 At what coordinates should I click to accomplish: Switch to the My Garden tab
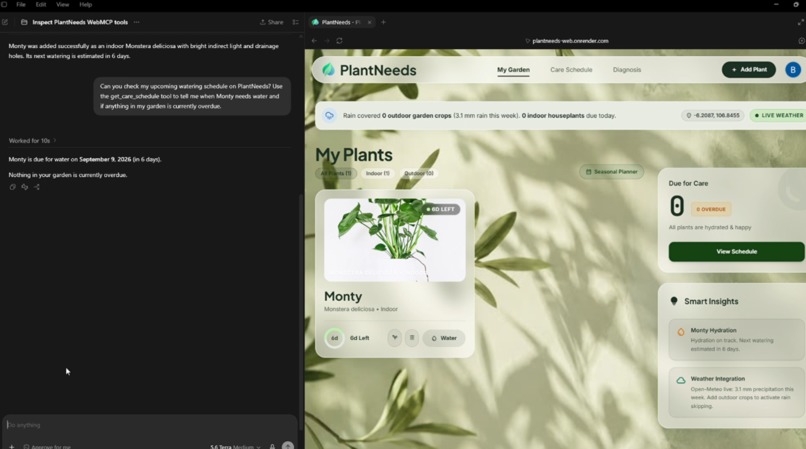pyautogui.click(x=513, y=69)
